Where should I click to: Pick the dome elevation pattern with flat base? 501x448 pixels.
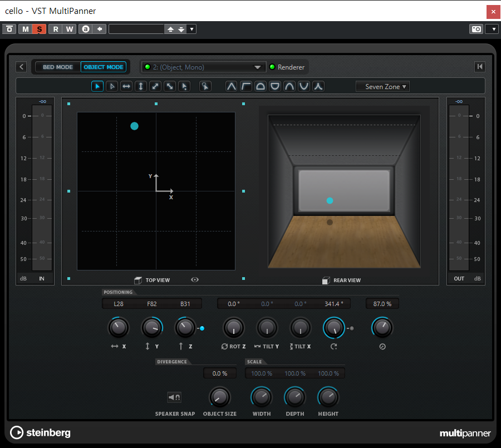click(261, 86)
